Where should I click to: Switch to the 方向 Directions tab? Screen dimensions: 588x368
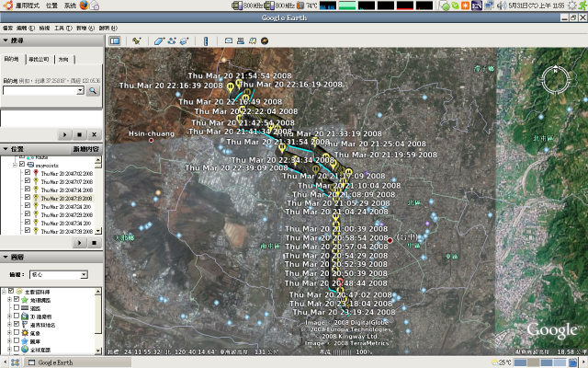tap(63, 59)
